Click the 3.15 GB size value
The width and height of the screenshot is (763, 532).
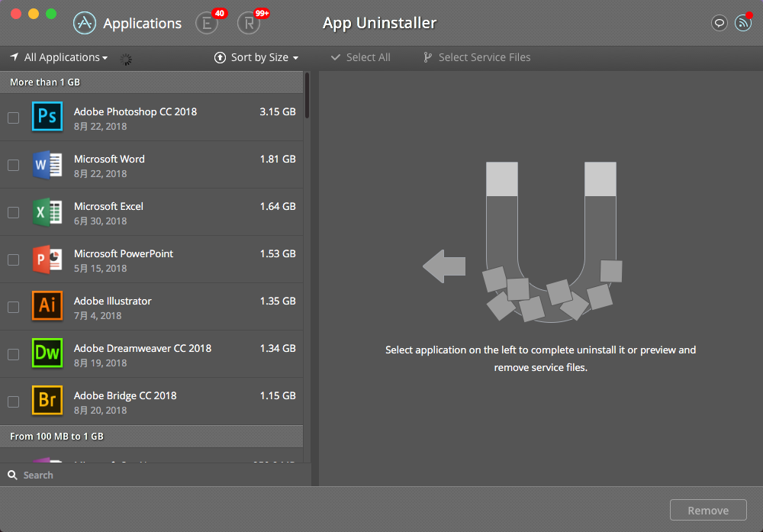pyautogui.click(x=278, y=111)
